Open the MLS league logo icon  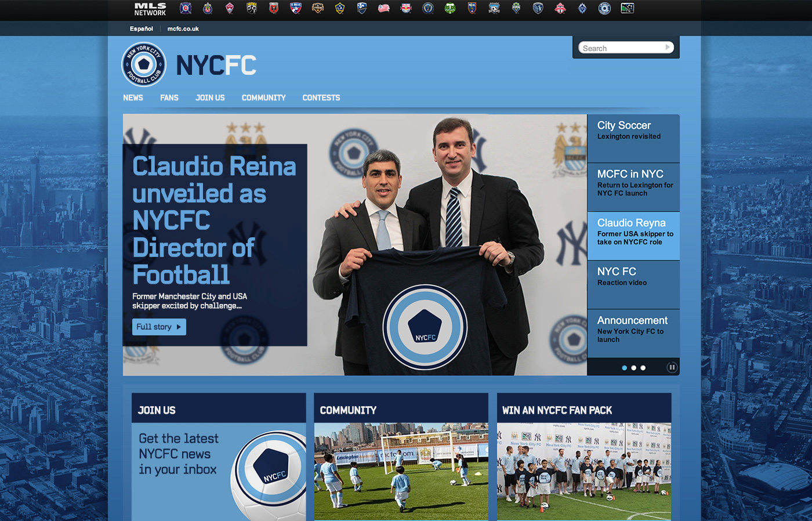(x=628, y=8)
